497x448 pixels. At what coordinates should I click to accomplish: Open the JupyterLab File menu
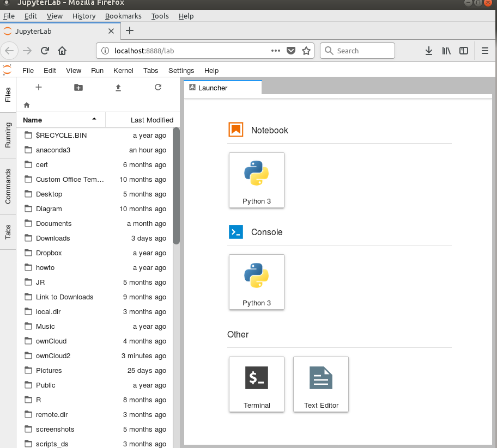[x=28, y=71]
